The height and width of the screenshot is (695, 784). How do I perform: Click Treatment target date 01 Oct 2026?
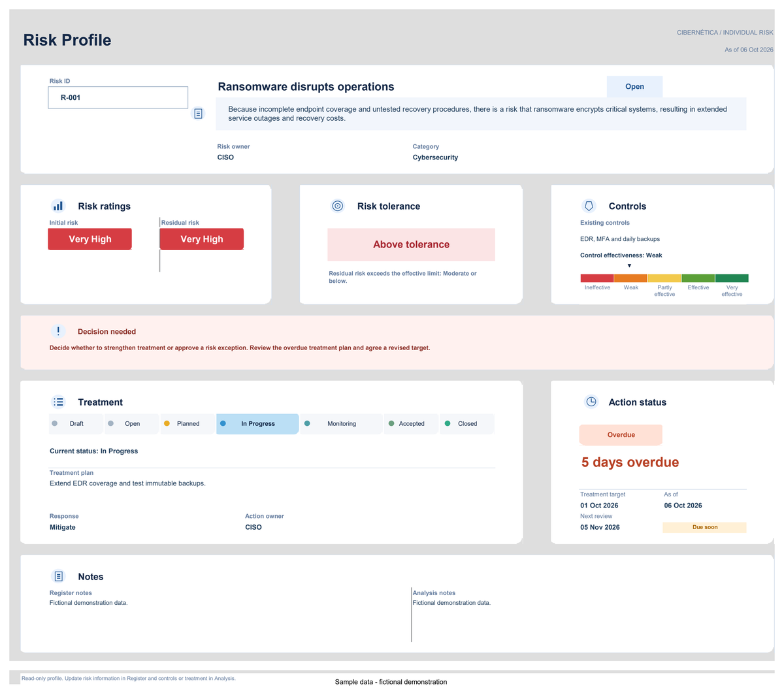(599, 506)
